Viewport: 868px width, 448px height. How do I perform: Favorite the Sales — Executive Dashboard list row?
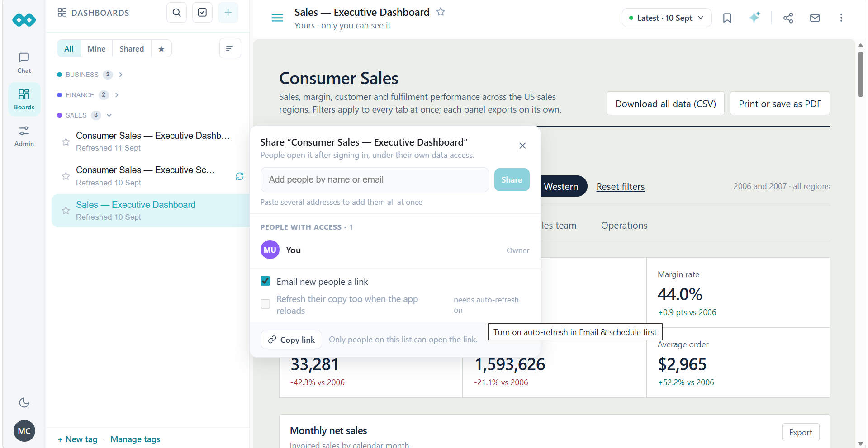coord(66,211)
